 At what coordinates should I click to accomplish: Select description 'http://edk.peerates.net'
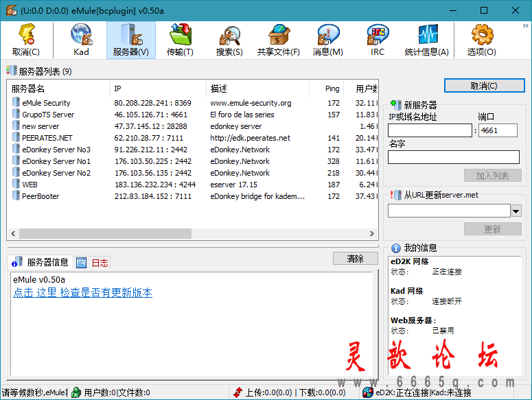point(251,138)
